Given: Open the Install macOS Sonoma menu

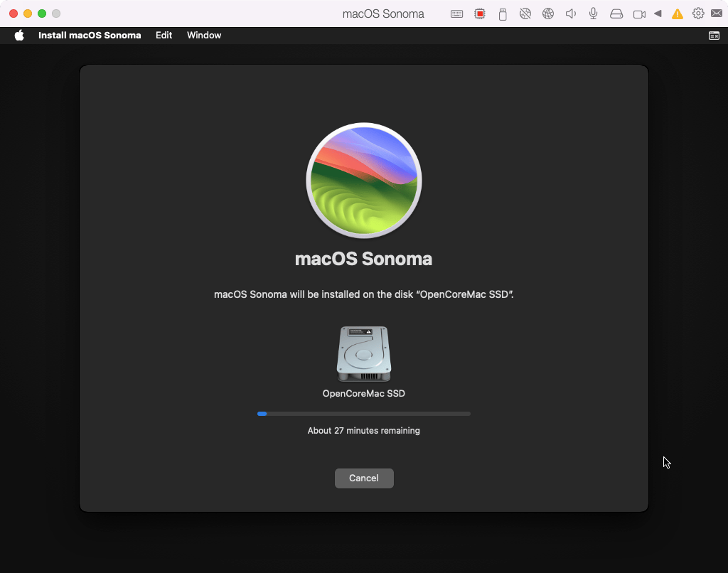Looking at the screenshot, I should tap(90, 36).
